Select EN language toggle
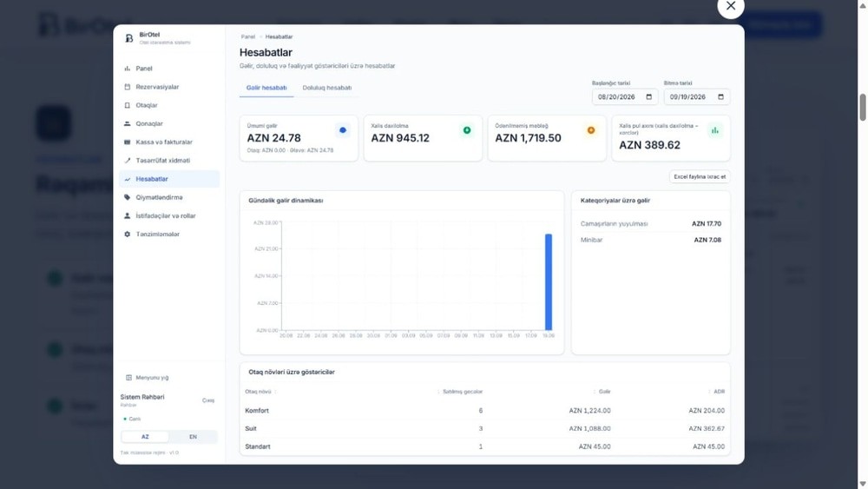Screen dimensions: 868x489 coord(193,437)
